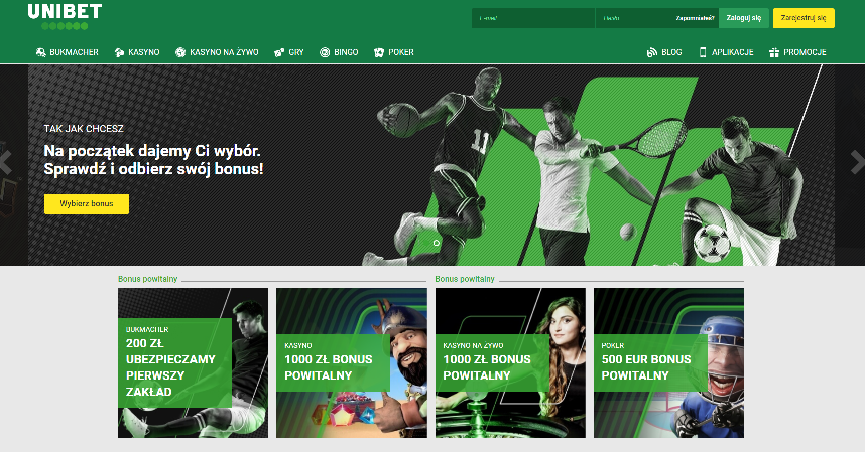
Task: Open the Bukmacher 200 zł first bet card
Action: [x=193, y=363]
